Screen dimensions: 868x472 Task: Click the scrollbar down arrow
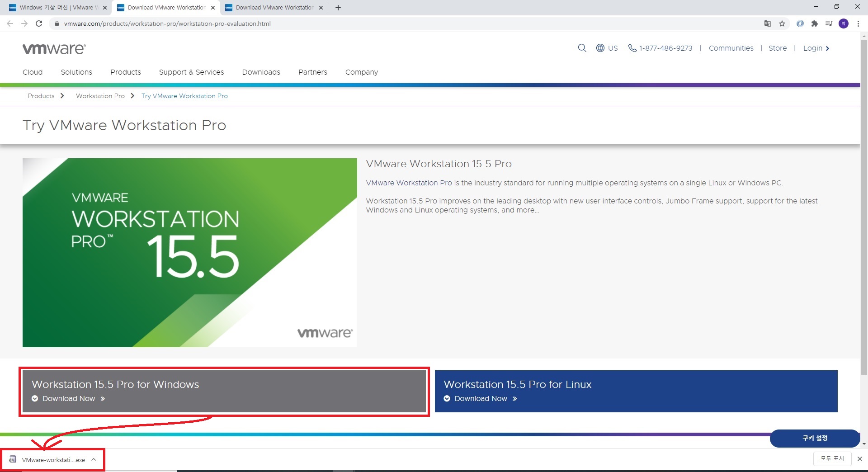pos(864,444)
